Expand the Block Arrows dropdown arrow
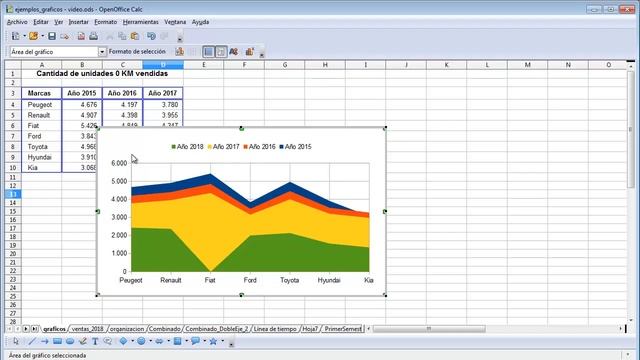 [168, 341]
